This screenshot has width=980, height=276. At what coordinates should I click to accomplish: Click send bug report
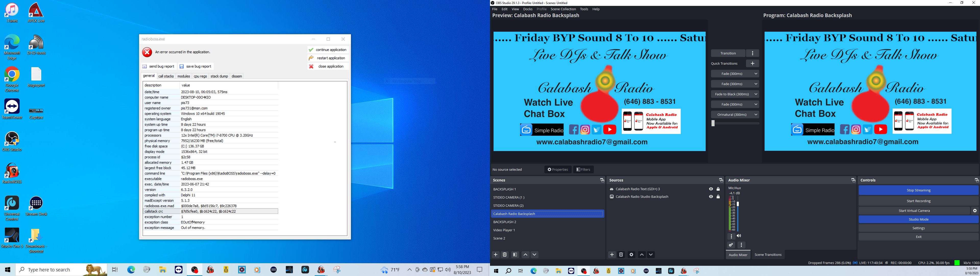(x=158, y=66)
